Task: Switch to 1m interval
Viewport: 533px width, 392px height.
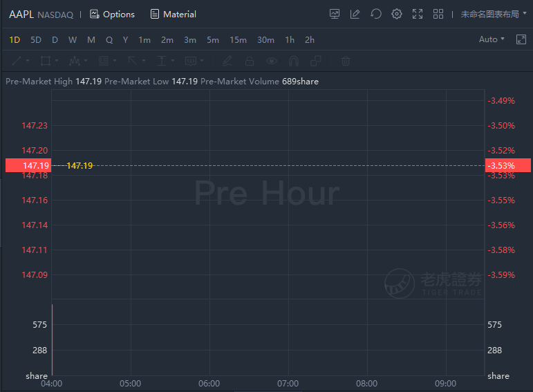Action: 144,40
